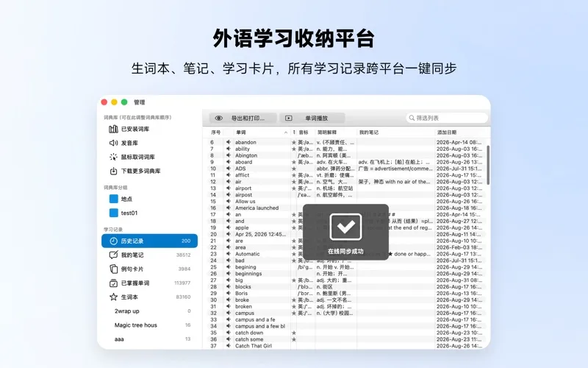Select the word beginnings in the list
Image resolution: width=588 pixels, height=368 pixels.
coord(248,274)
